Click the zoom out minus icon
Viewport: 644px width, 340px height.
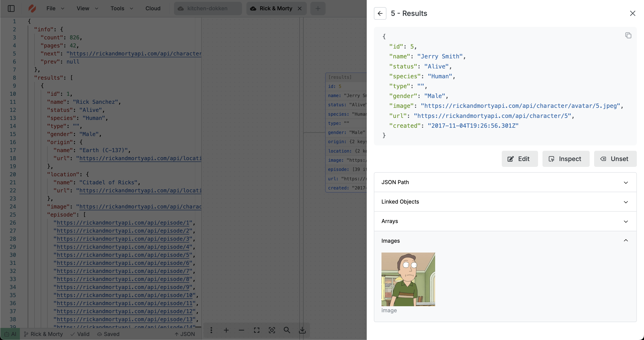(x=241, y=330)
